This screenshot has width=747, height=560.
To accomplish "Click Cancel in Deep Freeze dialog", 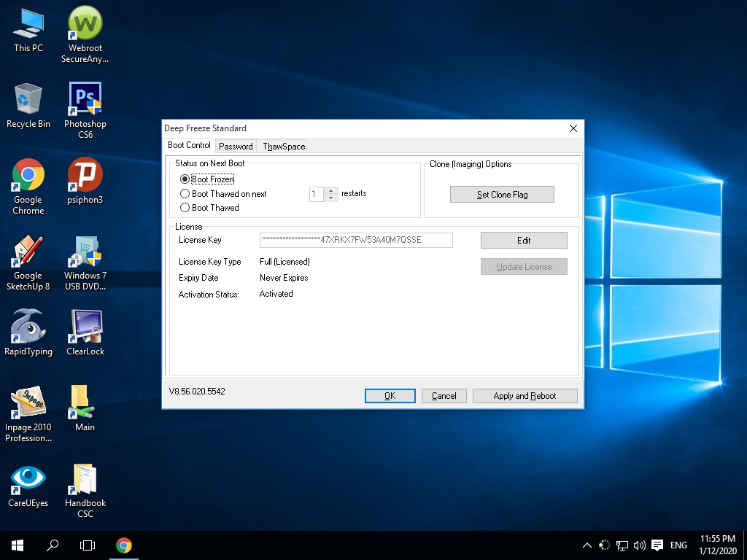I will coord(444,396).
